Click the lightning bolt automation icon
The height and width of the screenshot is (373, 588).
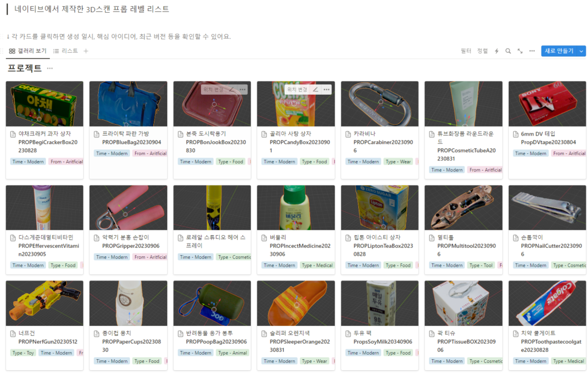497,51
